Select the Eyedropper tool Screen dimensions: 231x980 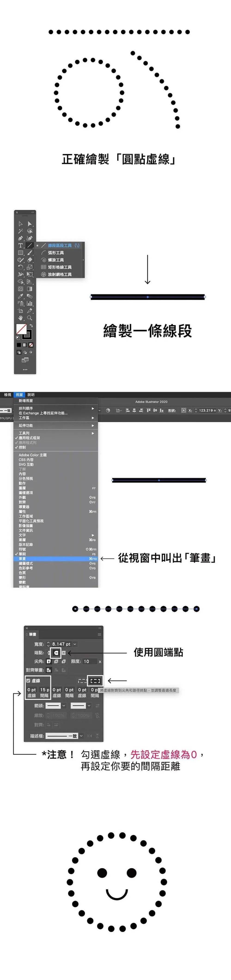tap(21, 296)
